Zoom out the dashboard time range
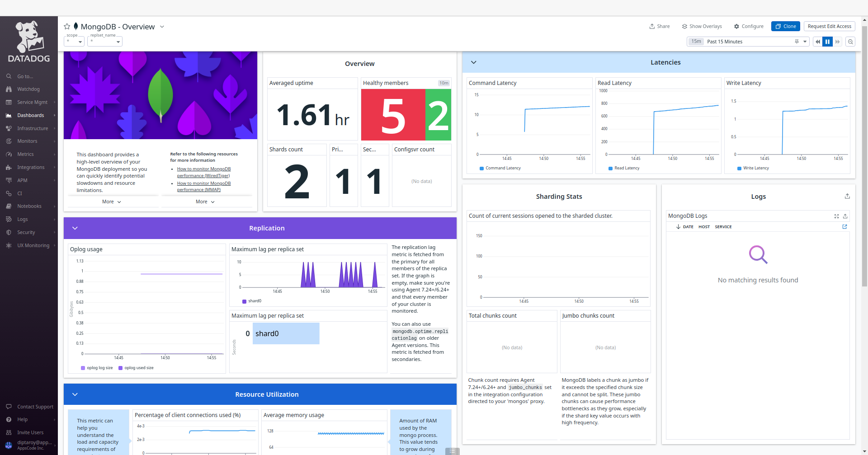This screenshot has height=455, width=868. (850, 42)
